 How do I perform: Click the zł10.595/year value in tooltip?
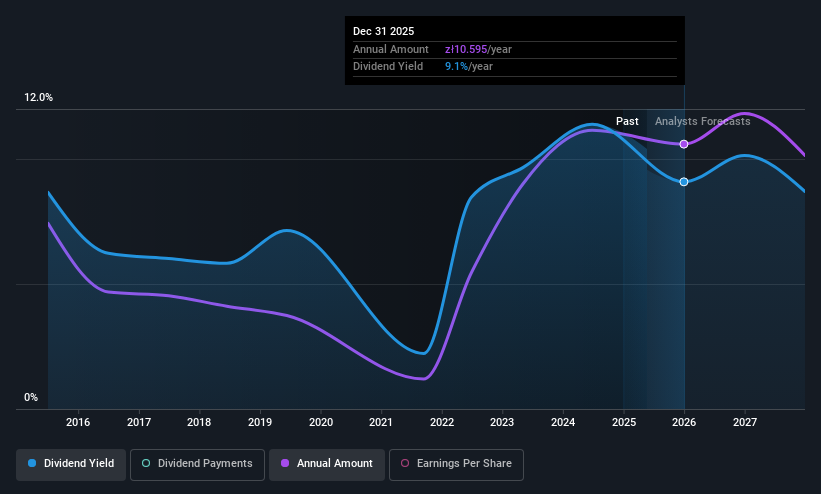tap(478, 49)
